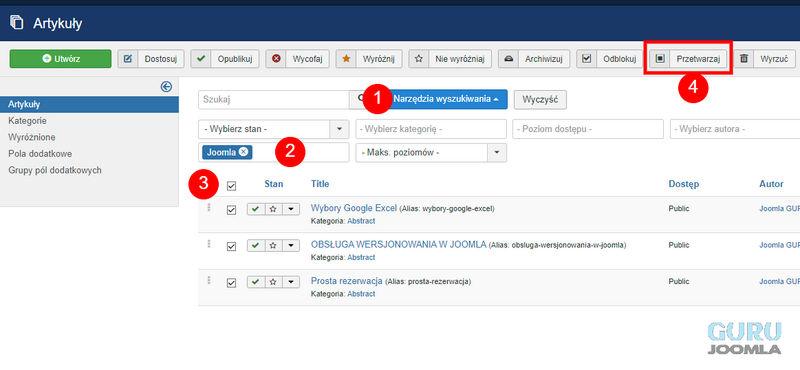Open Pola dodatkowe in the sidebar

click(x=40, y=154)
